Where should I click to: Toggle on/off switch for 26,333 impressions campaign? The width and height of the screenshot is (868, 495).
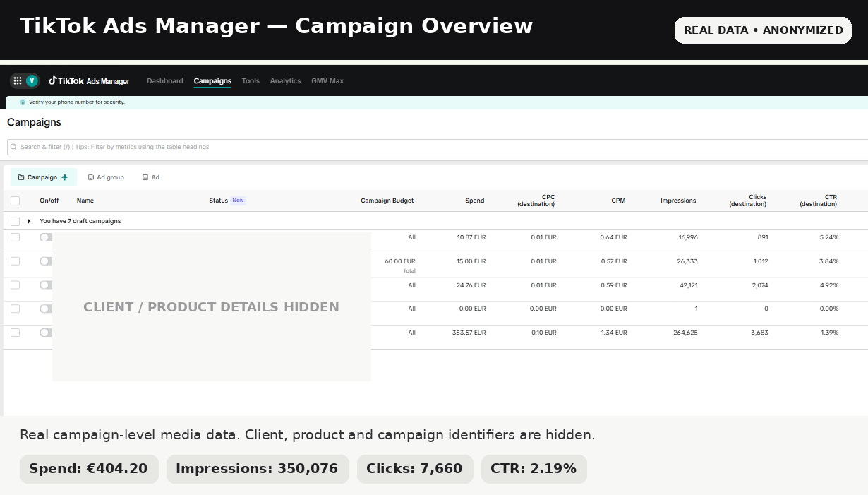(46, 261)
